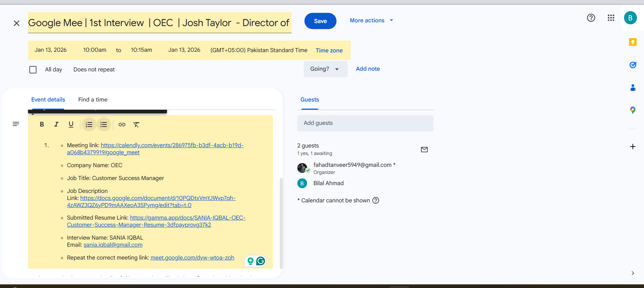Click the Save button
This screenshot has height=288, width=644.
[320, 21]
